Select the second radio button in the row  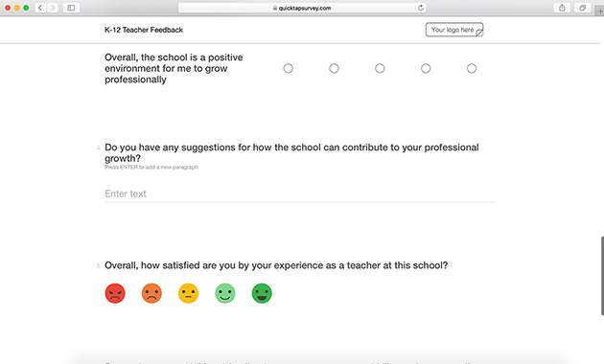click(334, 69)
